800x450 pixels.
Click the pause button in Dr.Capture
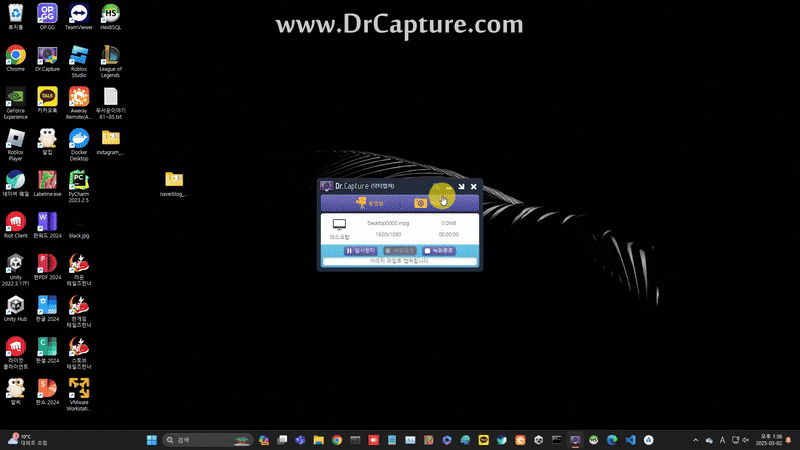361,251
